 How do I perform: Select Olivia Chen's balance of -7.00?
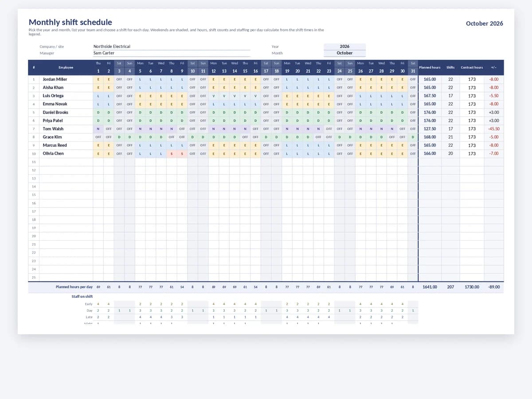[494, 153]
